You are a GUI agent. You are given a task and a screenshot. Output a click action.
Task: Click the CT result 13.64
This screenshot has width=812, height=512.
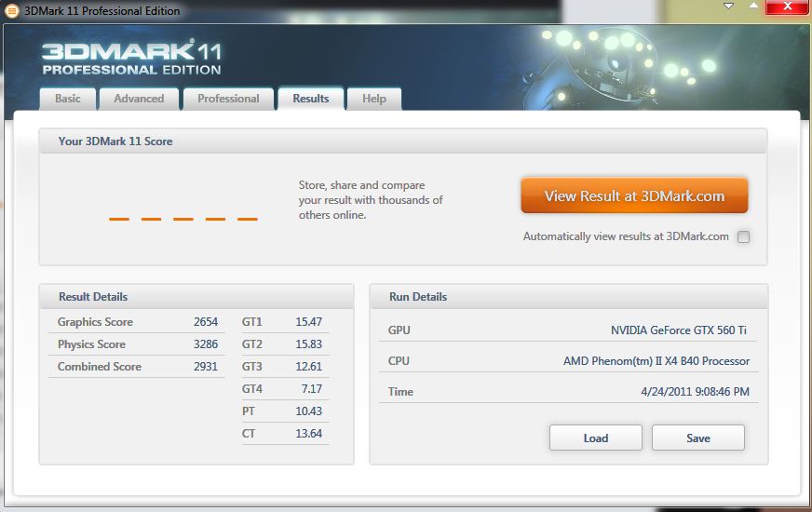[308, 433]
